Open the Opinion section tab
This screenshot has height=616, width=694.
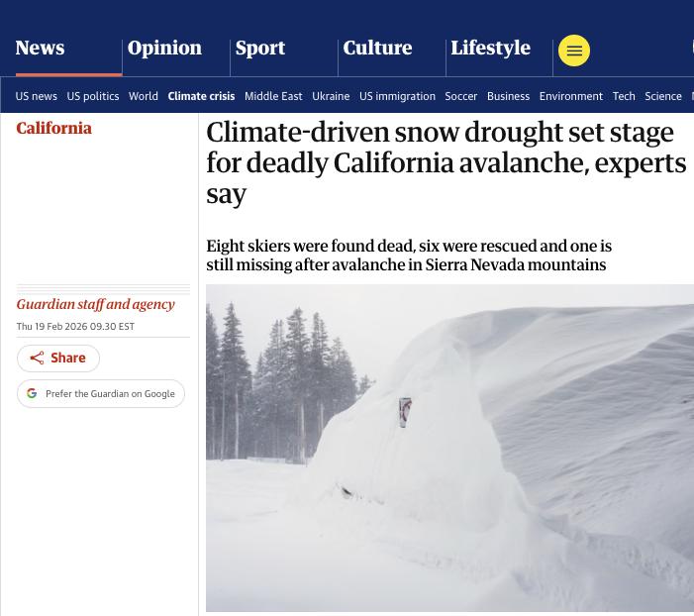pyautogui.click(x=164, y=48)
